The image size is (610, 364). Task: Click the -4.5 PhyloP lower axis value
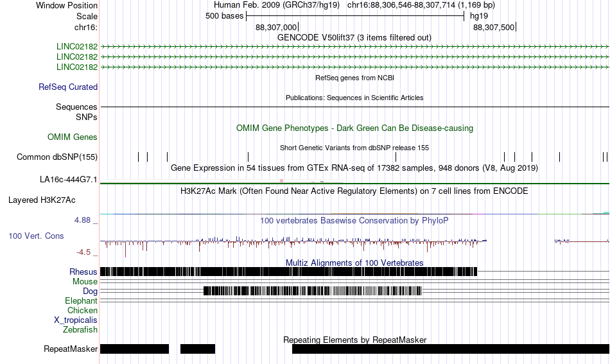83,252
